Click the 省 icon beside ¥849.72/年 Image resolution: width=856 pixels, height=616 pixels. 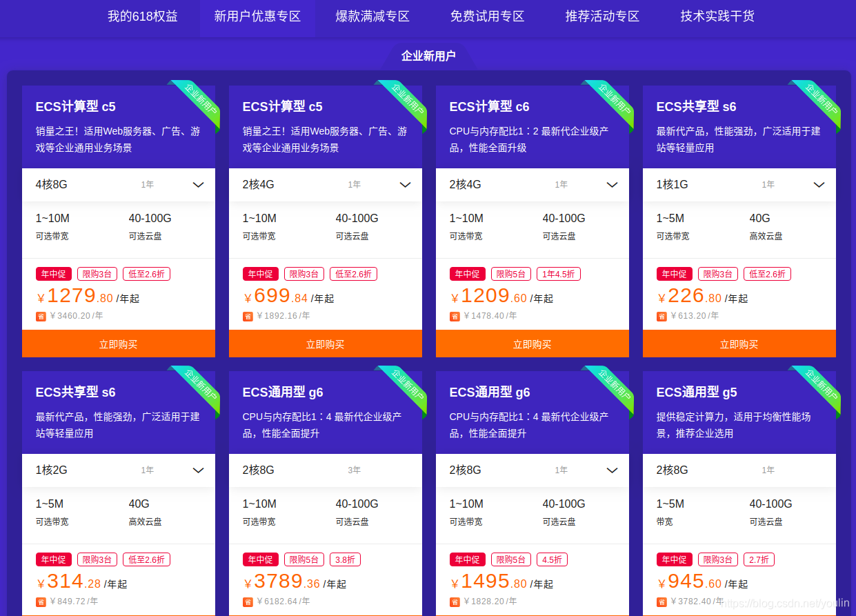(41, 602)
